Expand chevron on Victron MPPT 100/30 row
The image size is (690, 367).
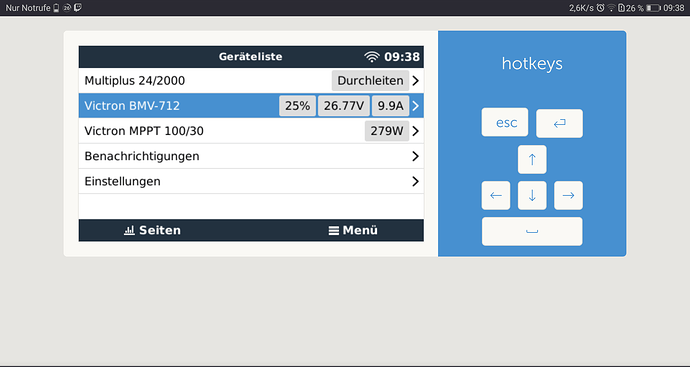coord(415,131)
